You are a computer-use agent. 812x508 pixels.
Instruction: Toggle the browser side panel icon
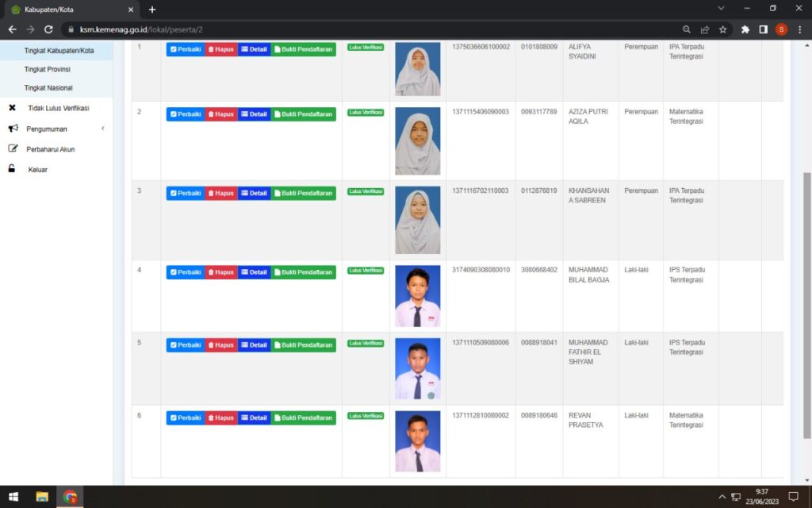point(763,29)
